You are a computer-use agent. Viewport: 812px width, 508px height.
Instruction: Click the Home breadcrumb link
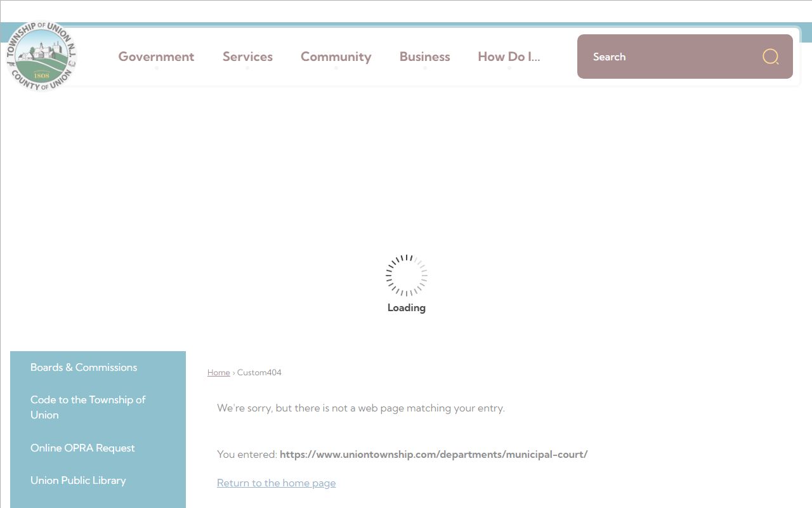click(x=218, y=373)
